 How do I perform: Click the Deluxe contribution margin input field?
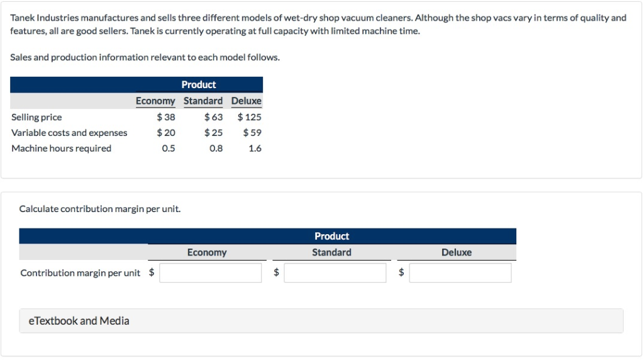460,273
